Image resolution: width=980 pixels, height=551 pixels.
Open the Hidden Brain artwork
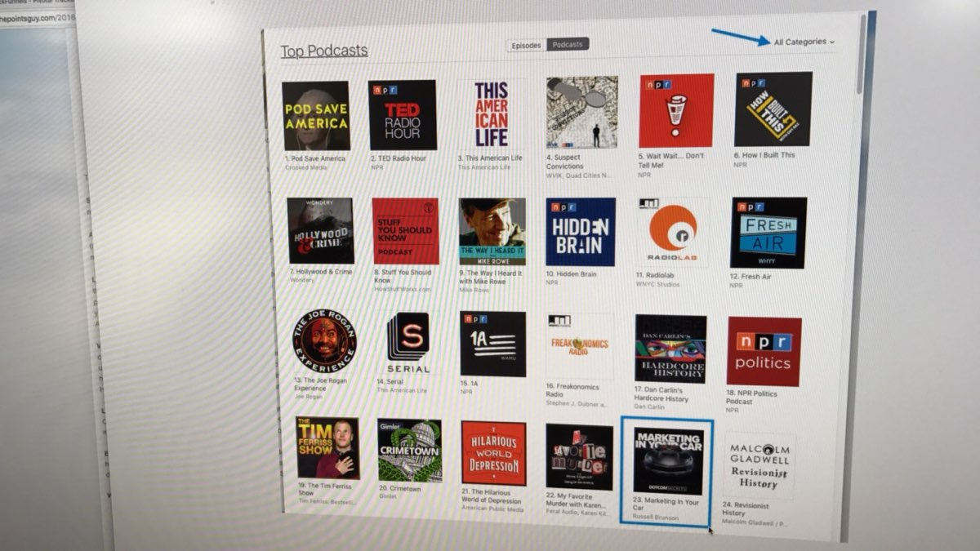pyautogui.click(x=580, y=232)
